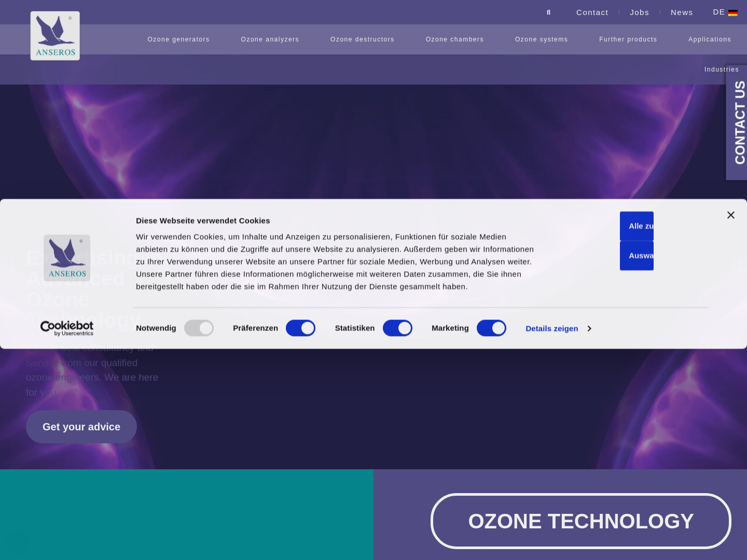Disable the Präferenzen cookie switch

[x=300, y=328]
